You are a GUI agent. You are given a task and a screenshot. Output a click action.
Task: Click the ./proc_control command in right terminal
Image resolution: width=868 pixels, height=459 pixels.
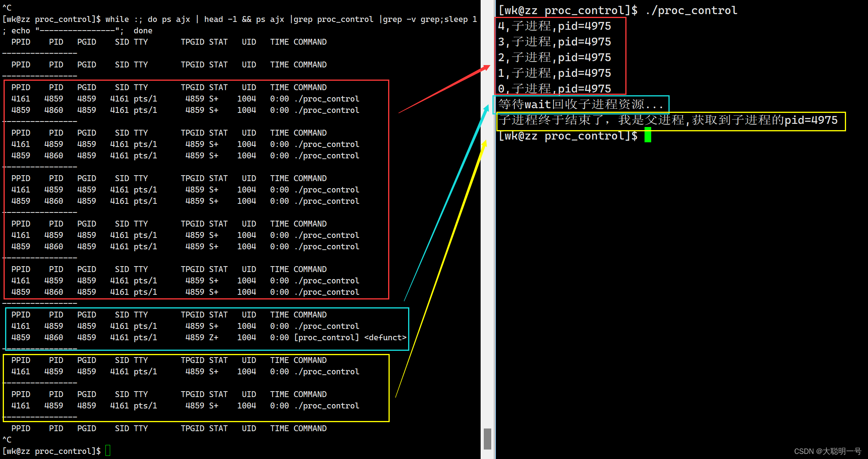[x=691, y=10]
